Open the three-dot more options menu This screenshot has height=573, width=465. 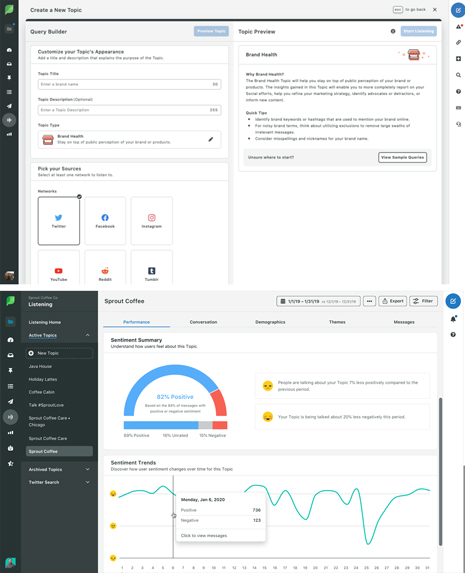point(369,301)
